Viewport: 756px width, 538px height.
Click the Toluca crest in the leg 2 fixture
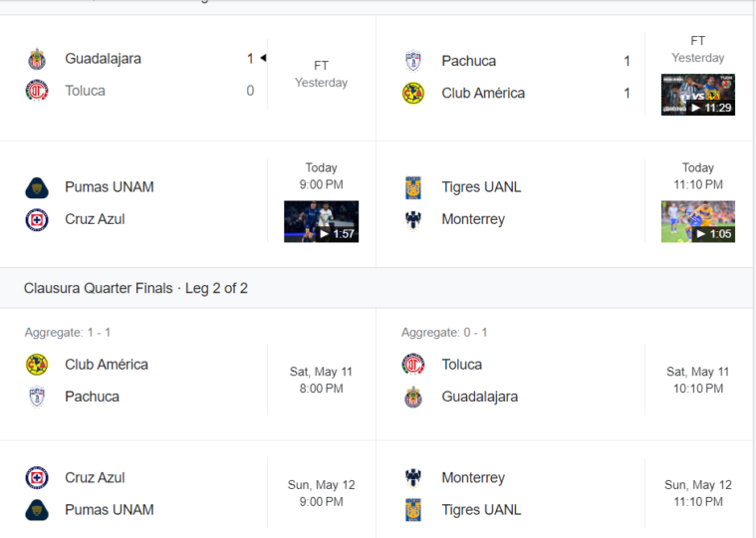pos(413,365)
